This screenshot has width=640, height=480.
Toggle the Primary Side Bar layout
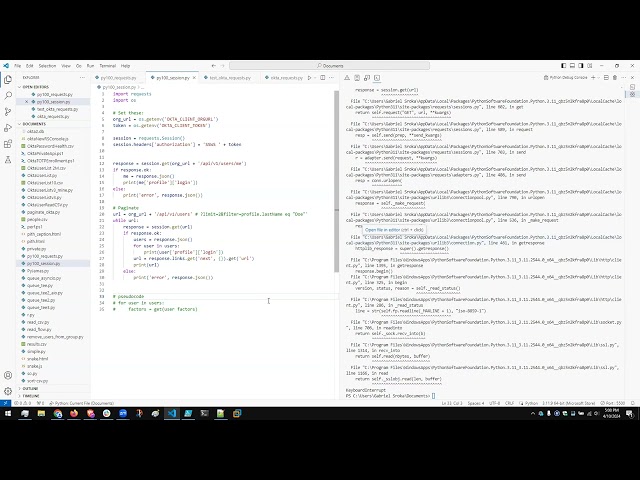564,66
